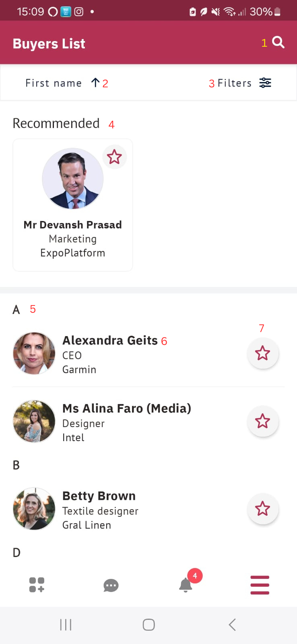Viewport: 297px width, 644px height.
Task: Tap Ms Alina Faro's avatar photo
Action: [x=34, y=421]
